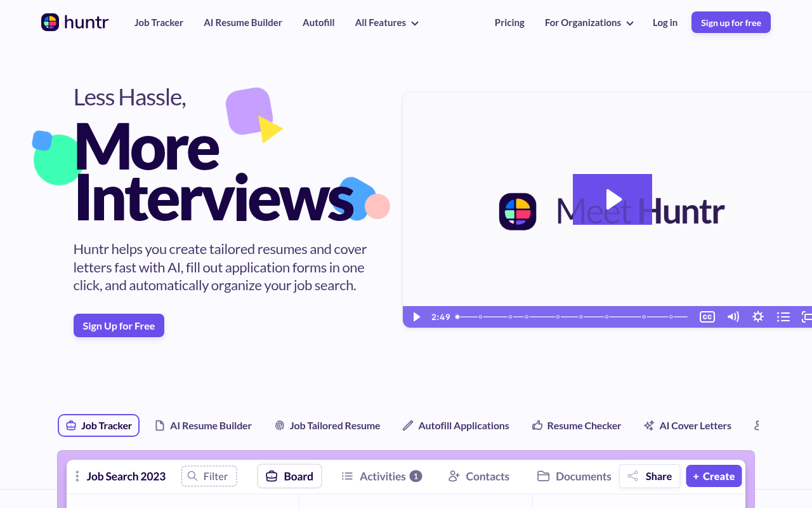
Task: Click the video progress bar seek slider
Action: pyautogui.click(x=571, y=316)
